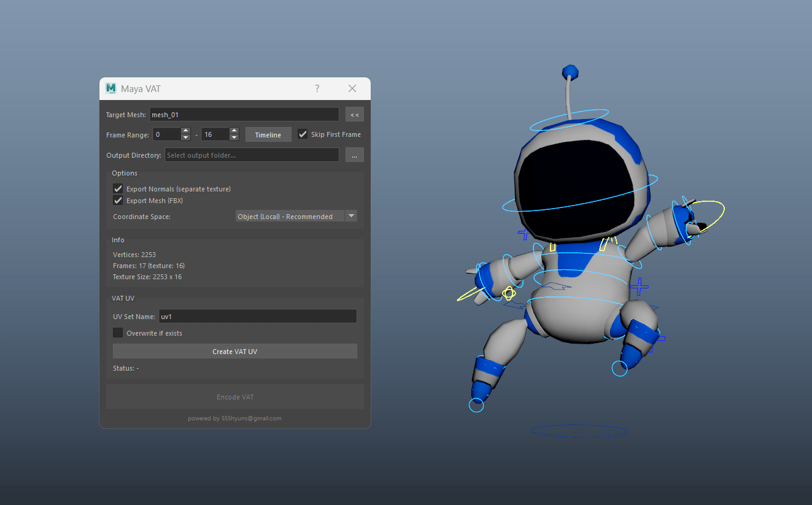
Task: Click the powered by 555hyuns@gmail.com text
Action: click(x=235, y=418)
